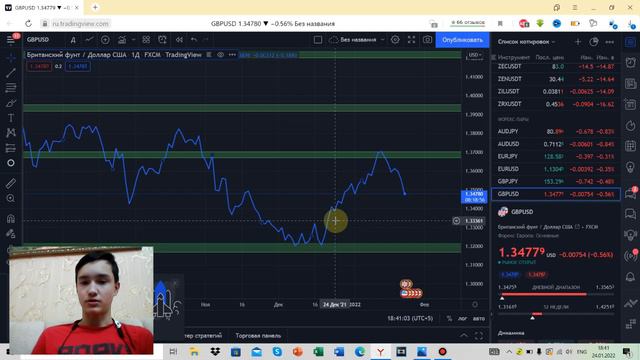This screenshot has height=360, width=640.
Task: Open the chart patterns tool
Action: click(x=11, y=133)
